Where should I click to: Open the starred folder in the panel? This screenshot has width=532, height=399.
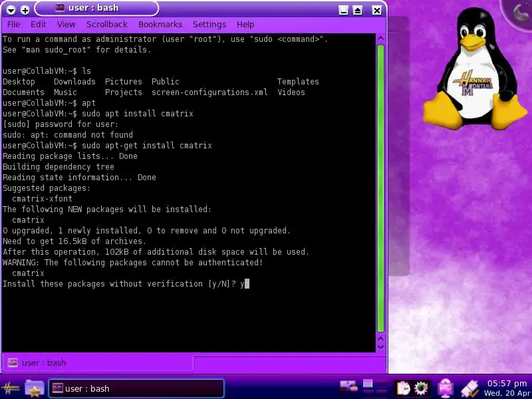pyautogui.click(x=35, y=388)
